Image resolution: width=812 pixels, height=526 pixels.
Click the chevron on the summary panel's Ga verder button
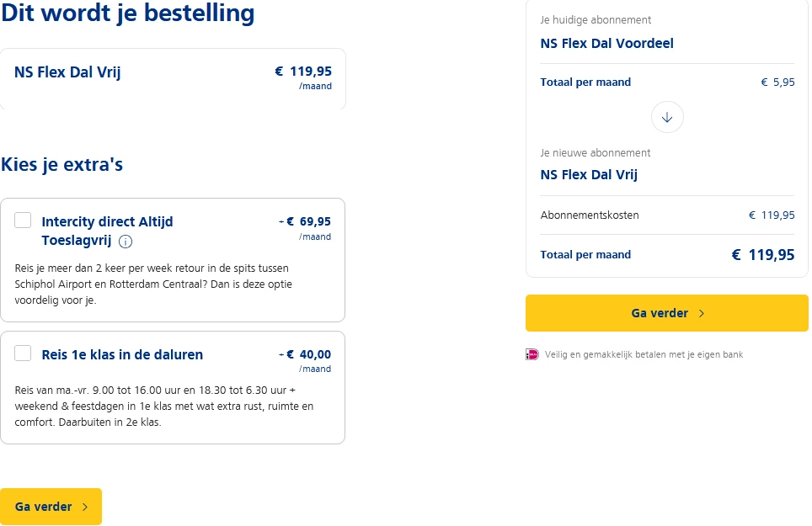pos(702,313)
